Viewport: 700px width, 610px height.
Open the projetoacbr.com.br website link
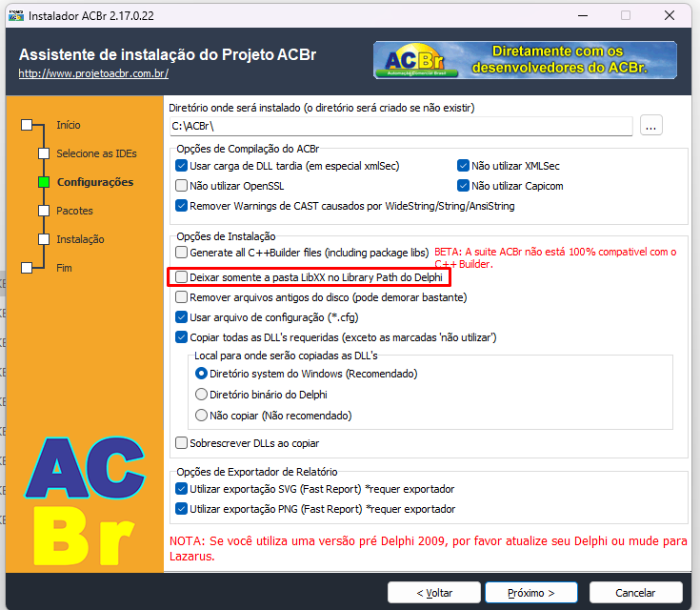point(93,73)
